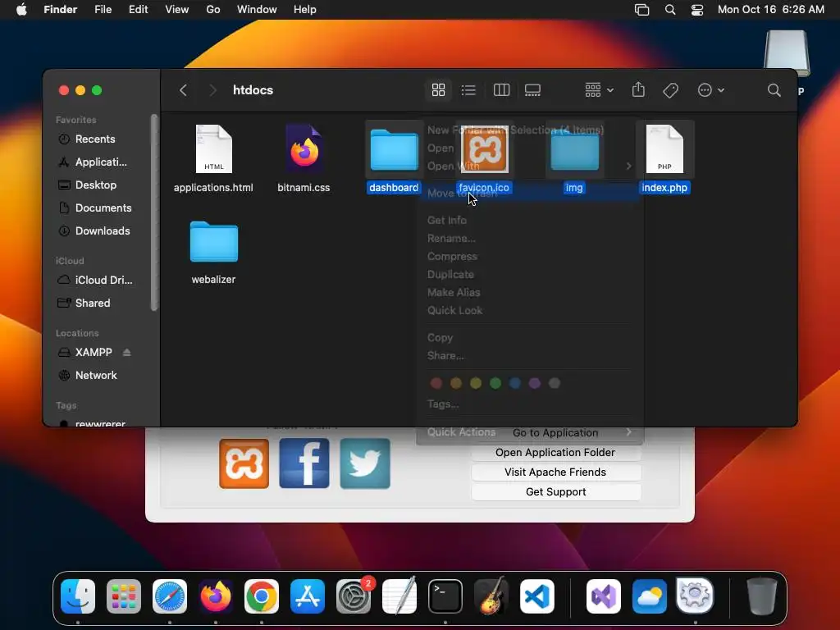Click Visit Apache Friends in XAMPP window
This screenshot has width=840, height=630.
[x=555, y=472]
